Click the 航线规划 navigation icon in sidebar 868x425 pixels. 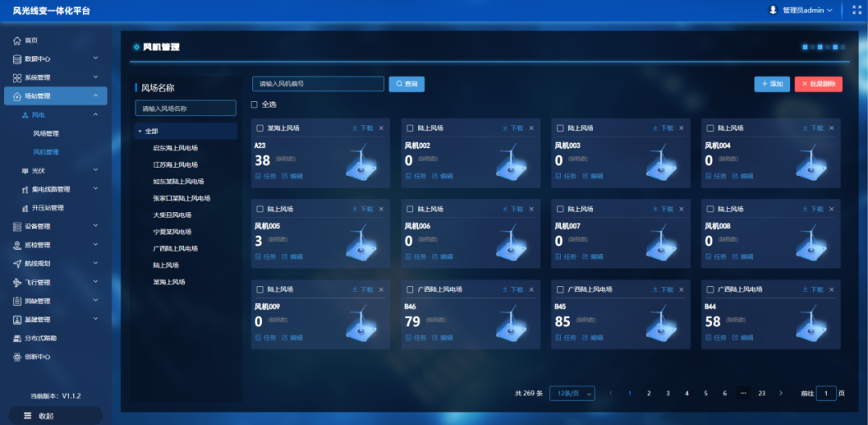17,264
